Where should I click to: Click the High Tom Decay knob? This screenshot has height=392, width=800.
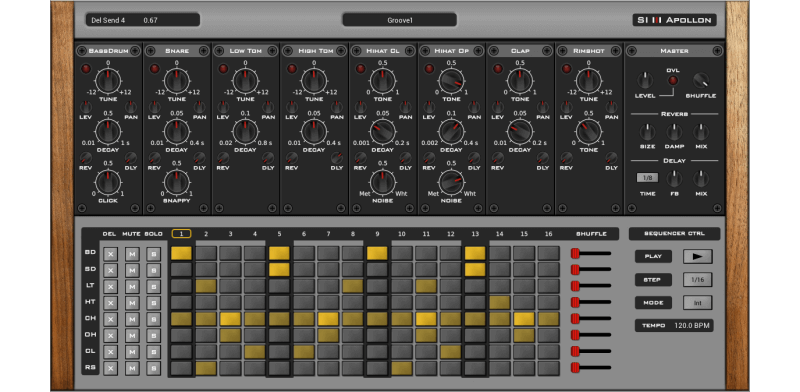pos(314,131)
